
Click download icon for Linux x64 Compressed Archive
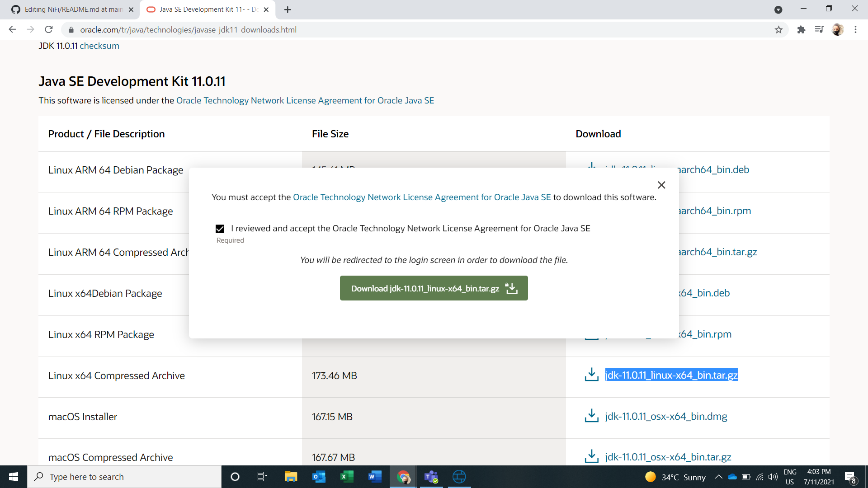(591, 375)
